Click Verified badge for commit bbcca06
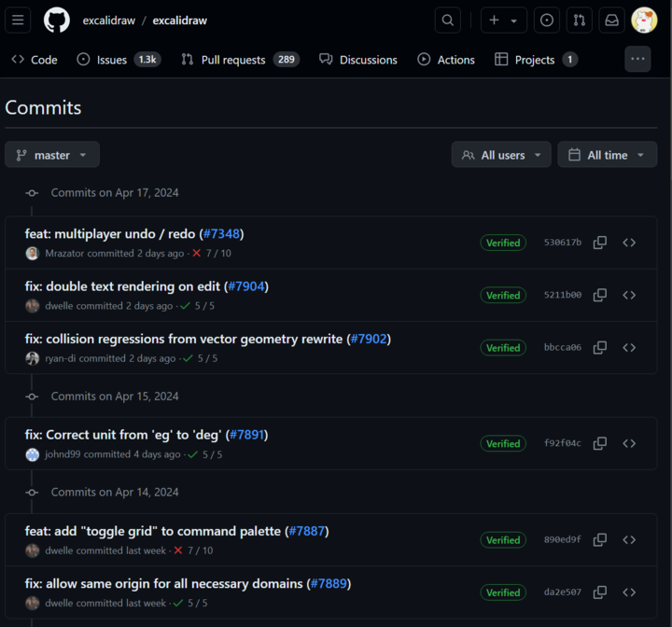672x627 pixels. (503, 348)
